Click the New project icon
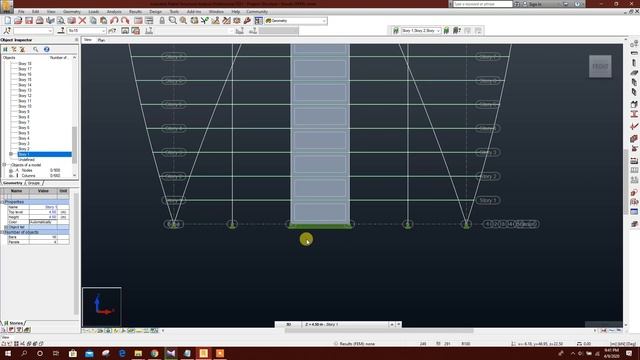The width and height of the screenshot is (640, 360). pos(8,20)
